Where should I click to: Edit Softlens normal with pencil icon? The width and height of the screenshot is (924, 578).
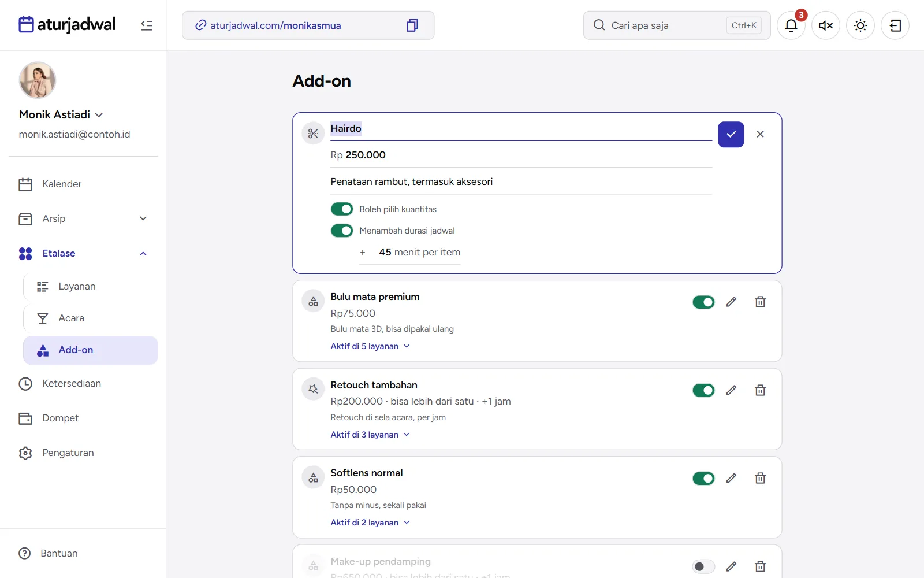pyautogui.click(x=731, y=478)
